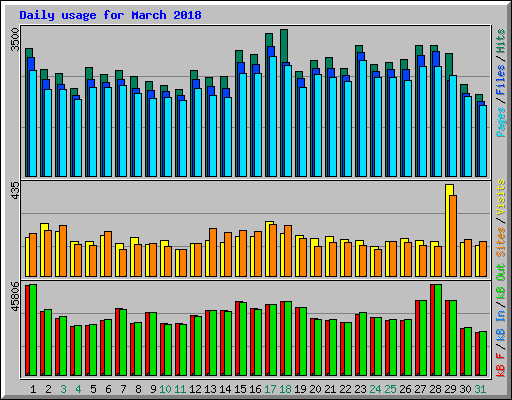Click the cyan Pages bar for day 31
Viewport: 512px width, 400px height.
click(x=483, y=141)
